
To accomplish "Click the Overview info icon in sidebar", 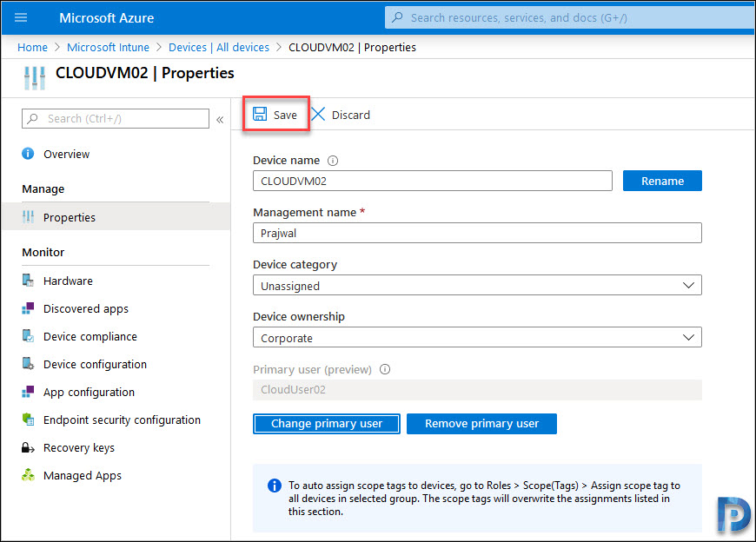I will (28, 154).
